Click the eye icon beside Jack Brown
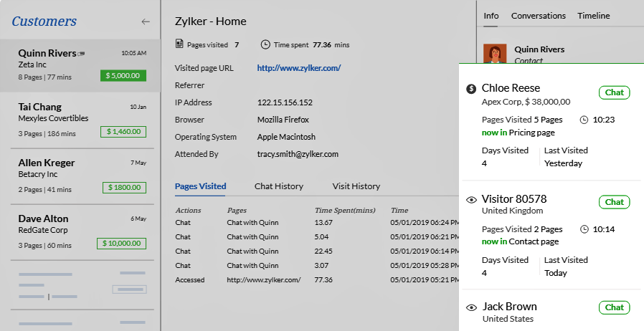The image size is (644, 331). pyautogui.click(x=471, y=307)
